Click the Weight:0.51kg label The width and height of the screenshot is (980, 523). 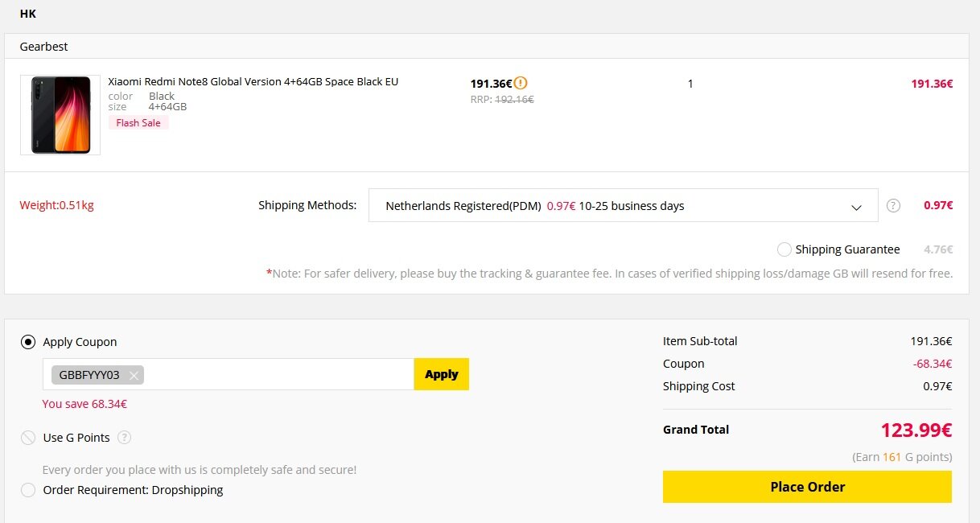(x=56, y=205)
